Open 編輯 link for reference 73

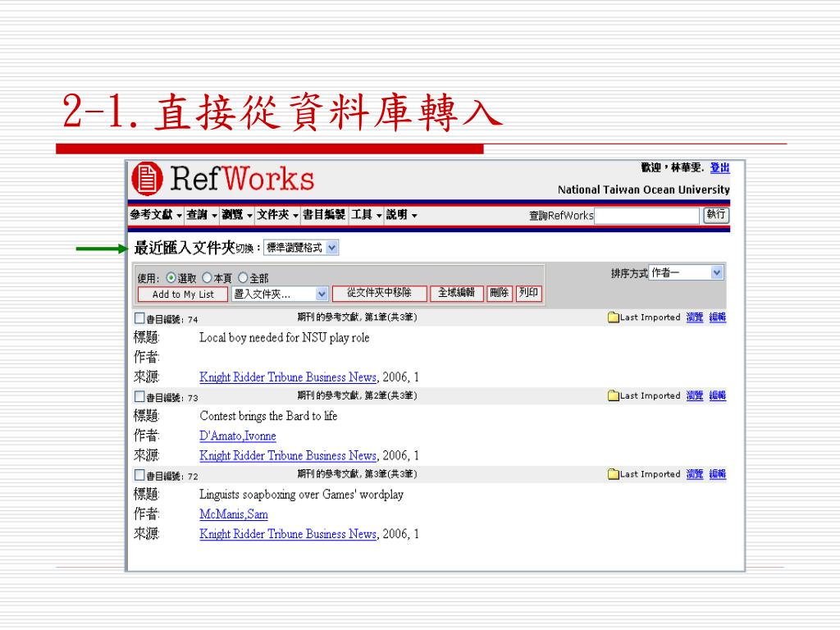(717, 395)
